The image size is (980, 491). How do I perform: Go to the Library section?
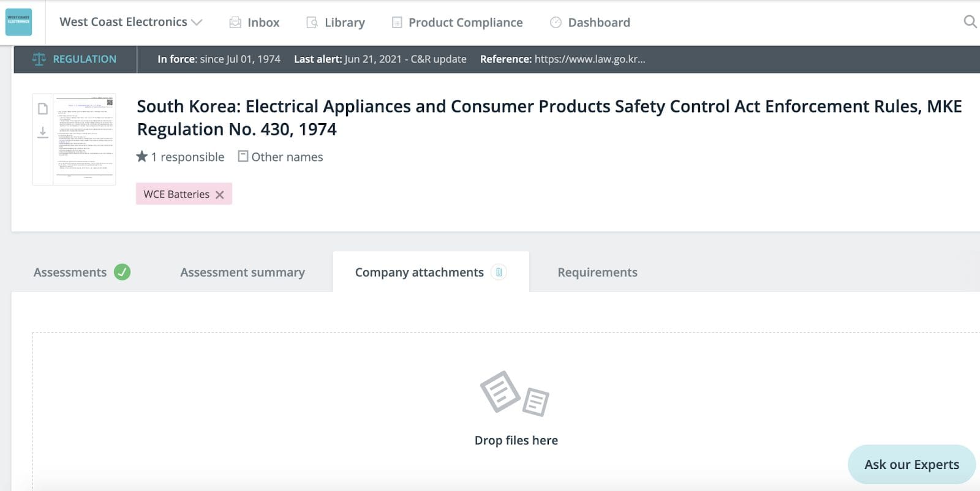(x=335, y=23)
